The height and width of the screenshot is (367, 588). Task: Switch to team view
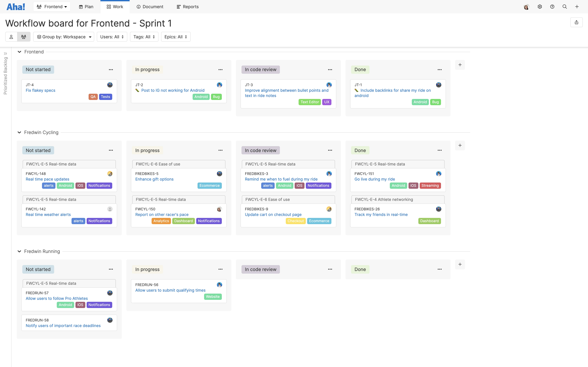point(24,37)
